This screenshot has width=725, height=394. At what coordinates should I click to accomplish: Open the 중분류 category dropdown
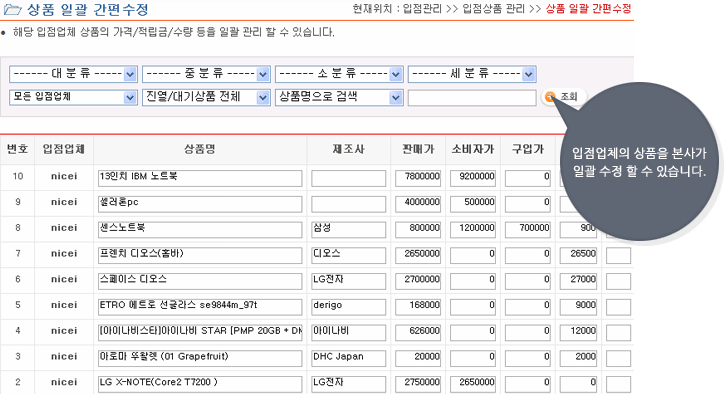click(206, 74)
